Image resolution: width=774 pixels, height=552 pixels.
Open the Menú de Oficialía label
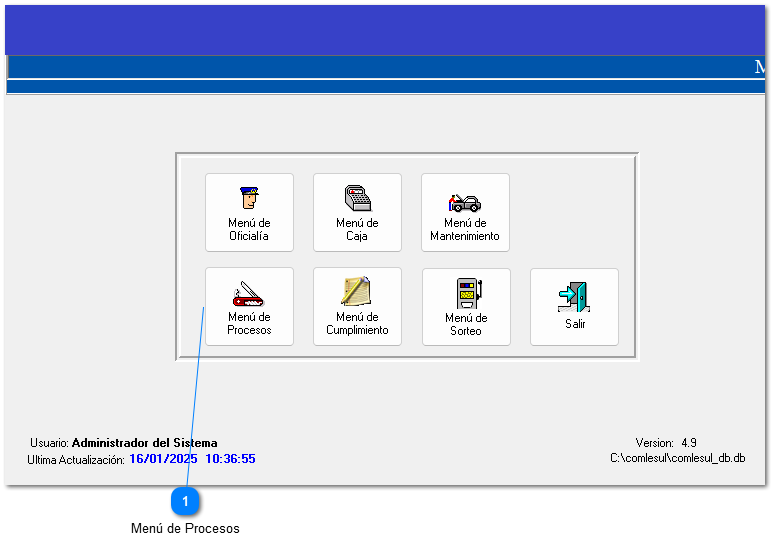(249, 230)
